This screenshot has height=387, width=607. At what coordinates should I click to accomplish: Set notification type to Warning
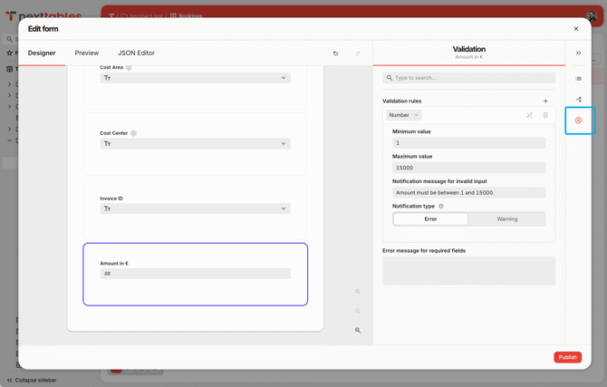click(x=507, y=219)
